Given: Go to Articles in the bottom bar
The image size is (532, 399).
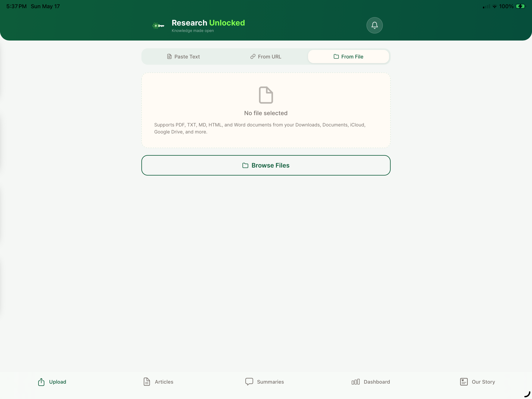Looking at the screenshot, I should click(158, 382).
